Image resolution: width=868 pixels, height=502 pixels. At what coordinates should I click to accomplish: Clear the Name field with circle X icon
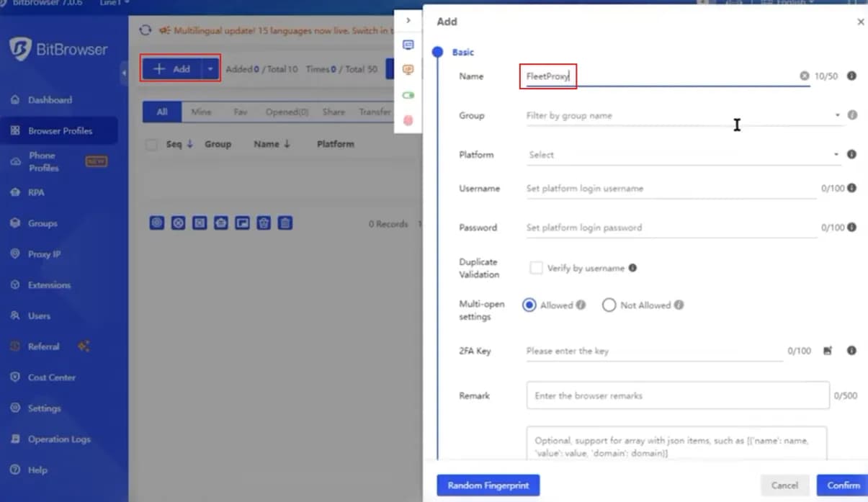[x=804, y=76]
